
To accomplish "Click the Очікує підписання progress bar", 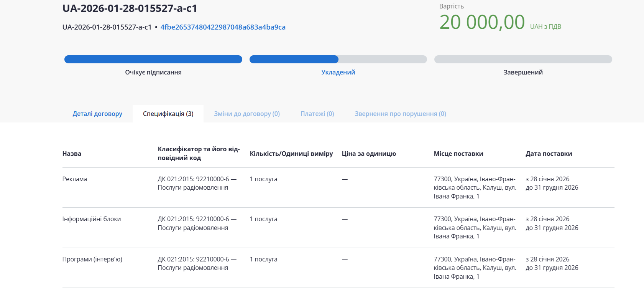I will [x=153, y=59].
